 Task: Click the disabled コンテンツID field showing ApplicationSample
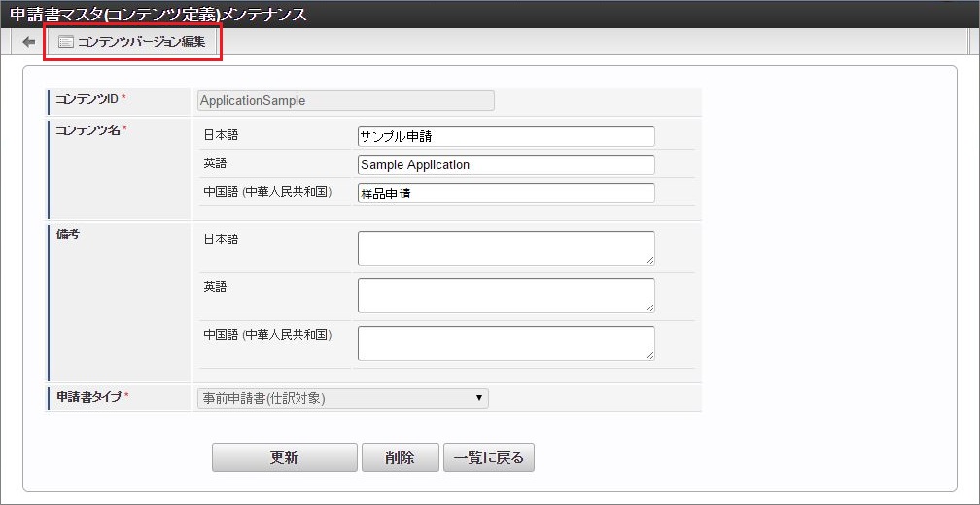point(345,100)
